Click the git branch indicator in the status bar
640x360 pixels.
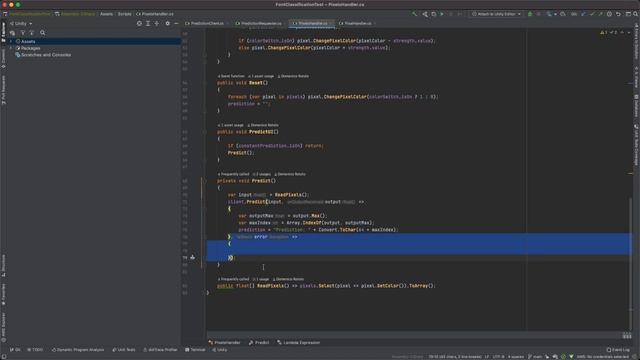pyautogui.click(x=535, y=357)
